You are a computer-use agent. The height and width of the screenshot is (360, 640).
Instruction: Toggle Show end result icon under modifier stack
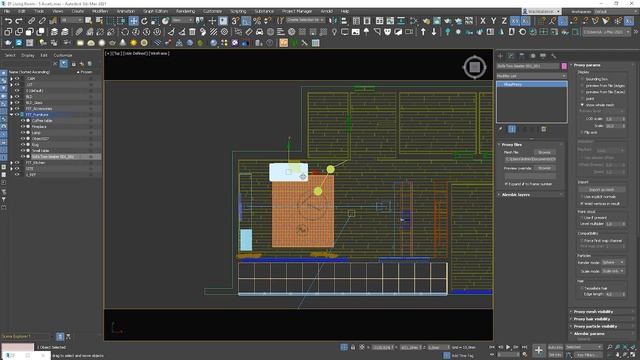click(x=512, y=129)
